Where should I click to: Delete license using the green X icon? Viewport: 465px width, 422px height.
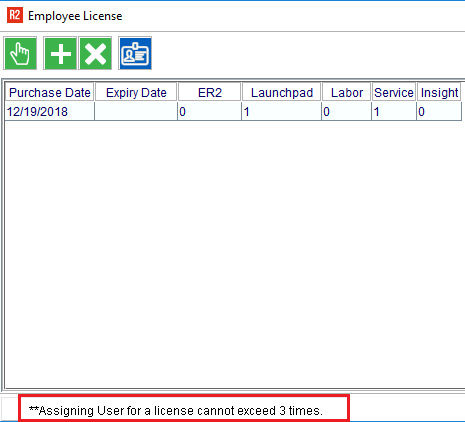95,53
